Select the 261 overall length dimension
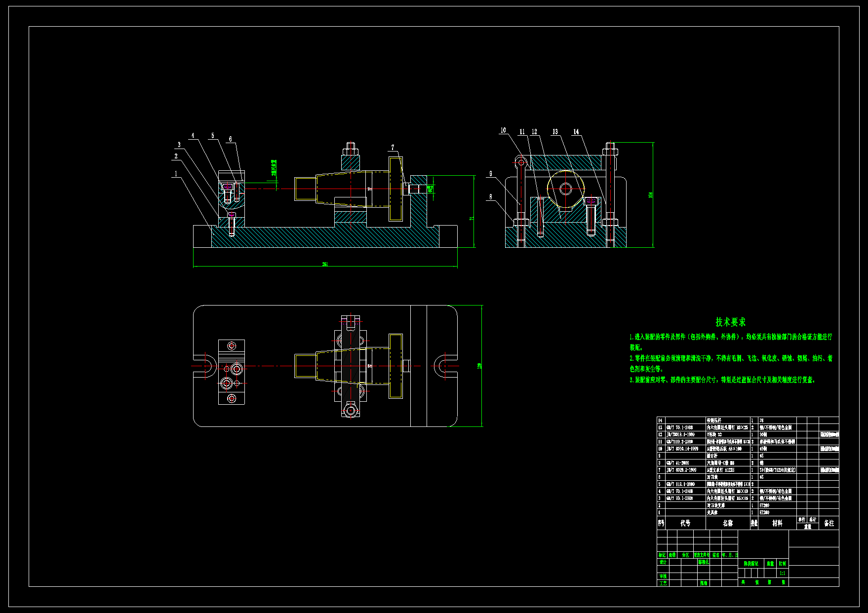Viewport: 868px width, 613px height. pyautogui.click(x=325, y=265)
